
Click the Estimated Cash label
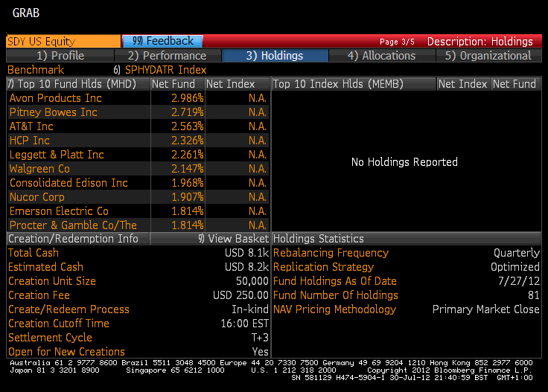click(x=45, y=267)
